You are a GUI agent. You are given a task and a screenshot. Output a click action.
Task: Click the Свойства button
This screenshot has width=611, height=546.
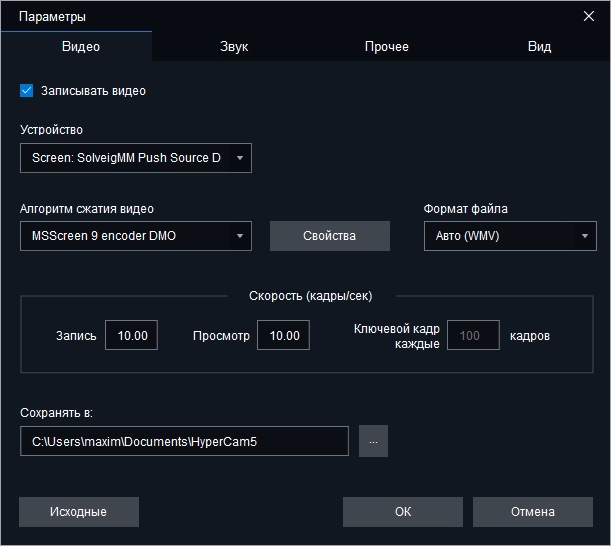tap(330, 236)
